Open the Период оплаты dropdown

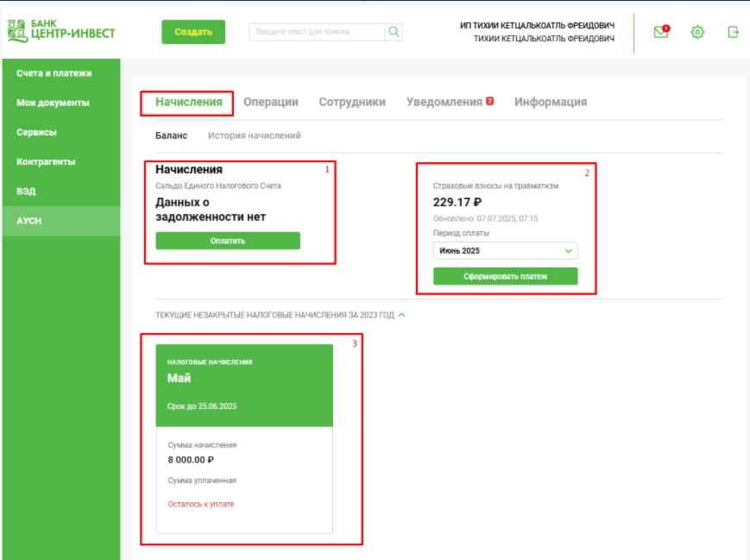505,251
